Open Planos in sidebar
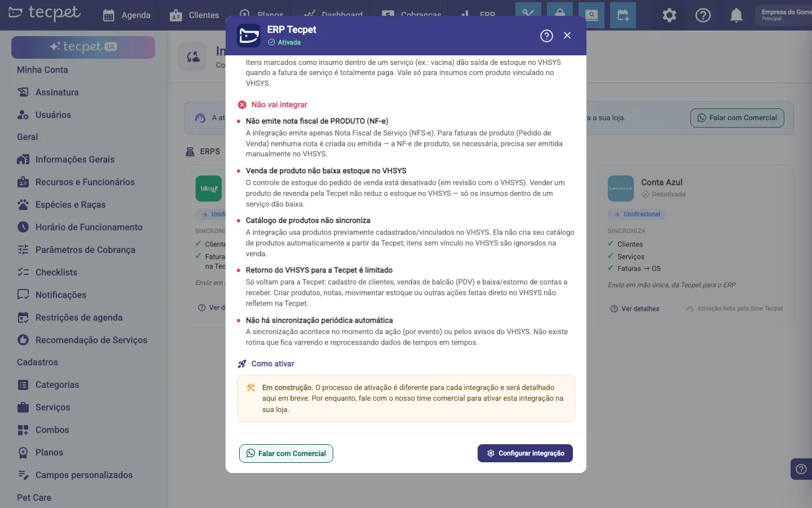The image size is (812, 508). coord(50,453)
